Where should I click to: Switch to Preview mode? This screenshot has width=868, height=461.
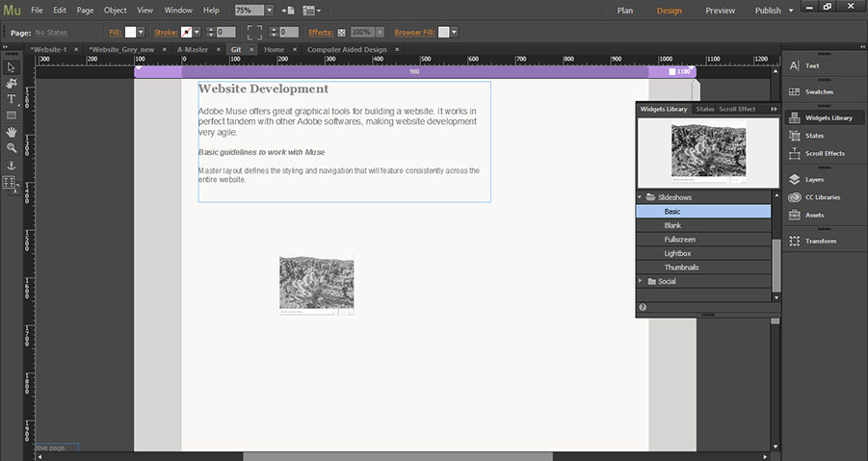[x=720, y=11]
